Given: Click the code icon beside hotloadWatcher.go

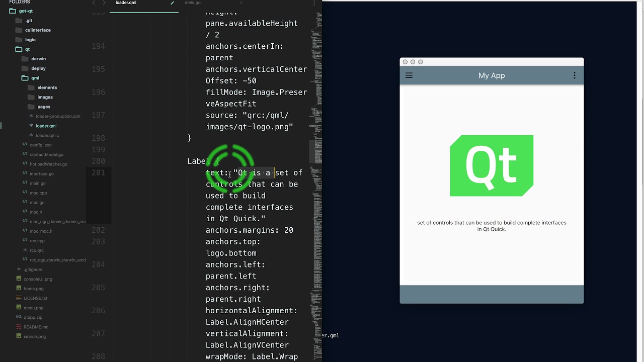Looking at the screenshot, I should click(25, 164).
